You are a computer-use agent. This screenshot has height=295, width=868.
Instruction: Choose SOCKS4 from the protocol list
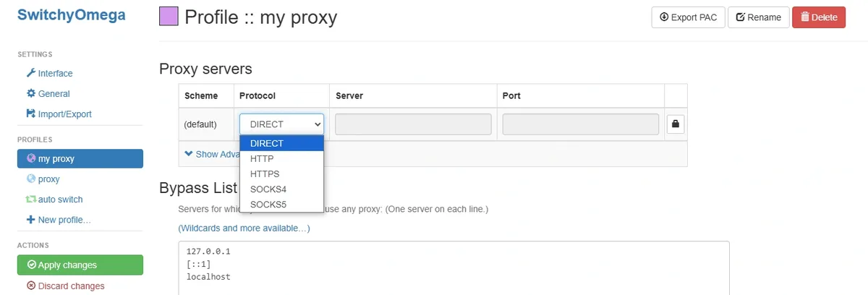pos(281,189)
